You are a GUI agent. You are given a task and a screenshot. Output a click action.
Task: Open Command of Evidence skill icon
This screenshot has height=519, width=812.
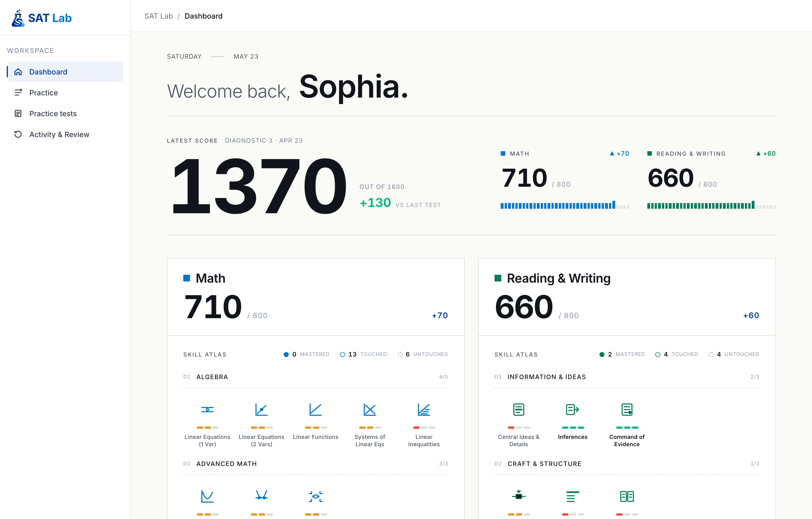[x=627, y=410]
